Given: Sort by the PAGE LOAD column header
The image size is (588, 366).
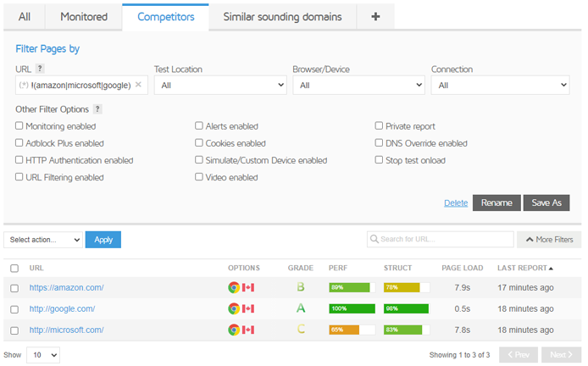Looking at the screenshot, I should 462,268.
